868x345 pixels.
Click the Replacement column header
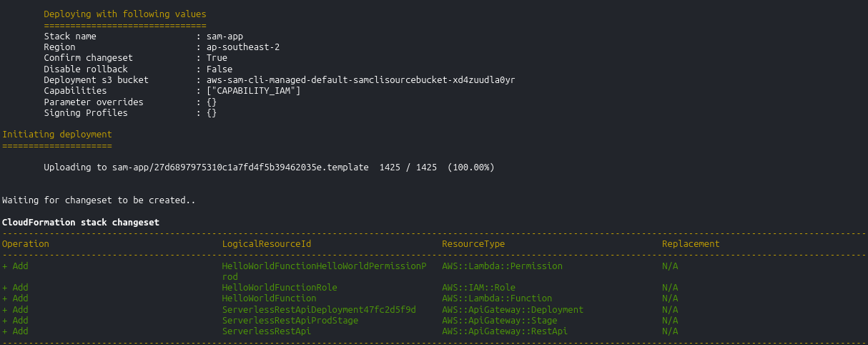click(691, 244)
